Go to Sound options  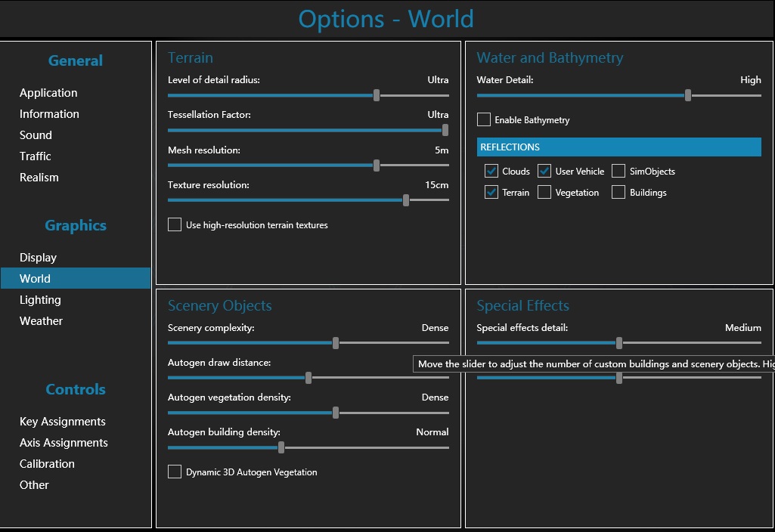click(x=36, y=135)
